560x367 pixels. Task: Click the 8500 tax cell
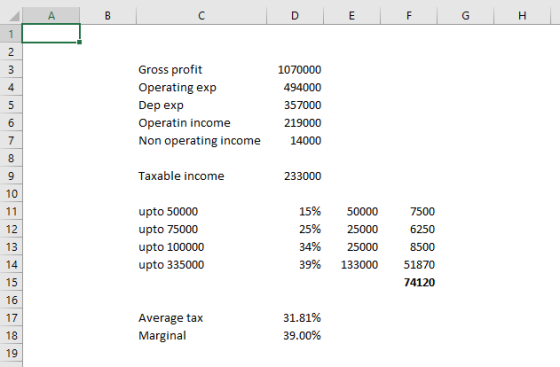tap(409, 247)
